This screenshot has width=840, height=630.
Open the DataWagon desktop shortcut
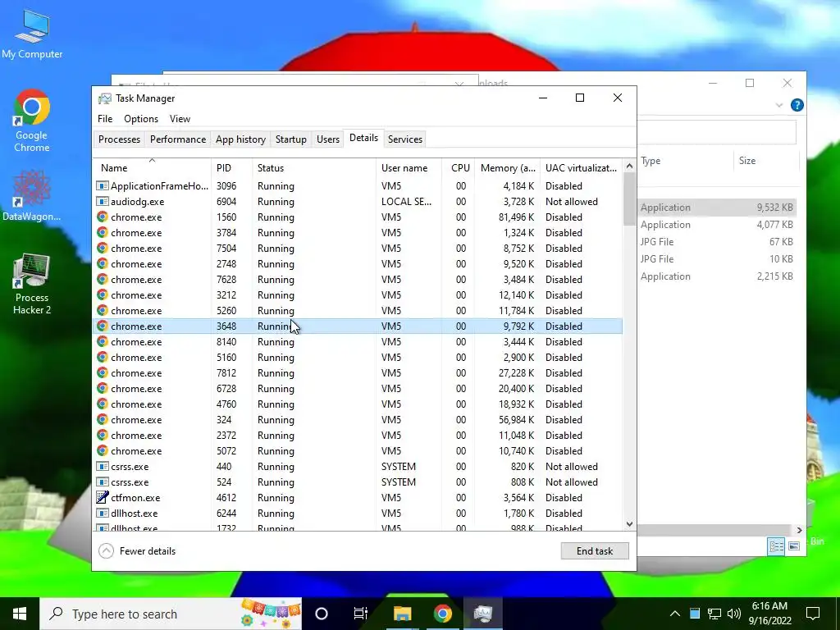tap(32, 194)
